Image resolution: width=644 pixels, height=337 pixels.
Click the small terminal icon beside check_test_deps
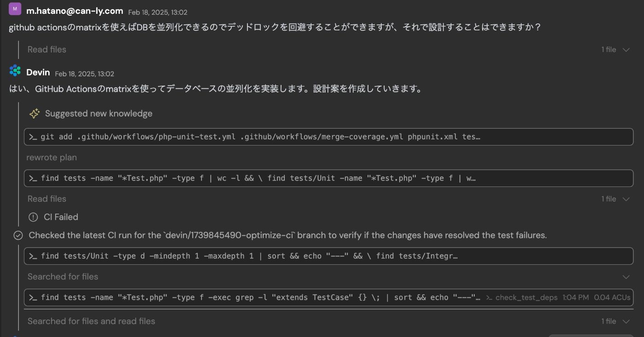(489, 298)
